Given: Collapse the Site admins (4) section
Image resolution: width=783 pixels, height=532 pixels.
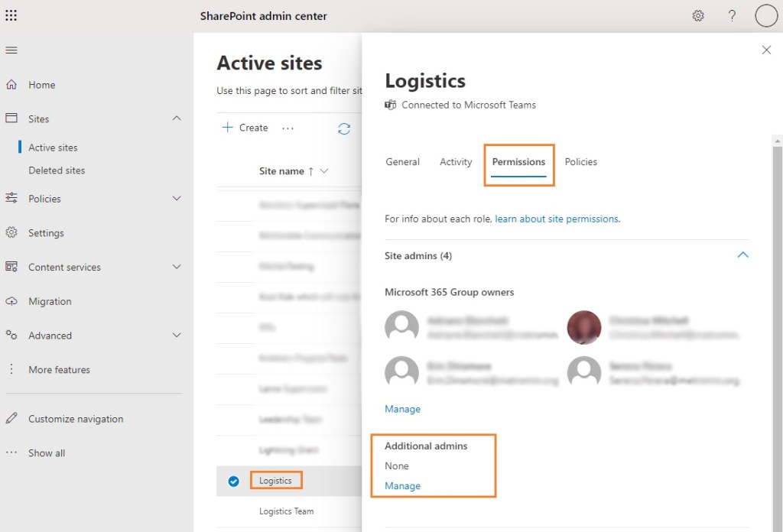Looking at the screenshot, I should 742,255.
